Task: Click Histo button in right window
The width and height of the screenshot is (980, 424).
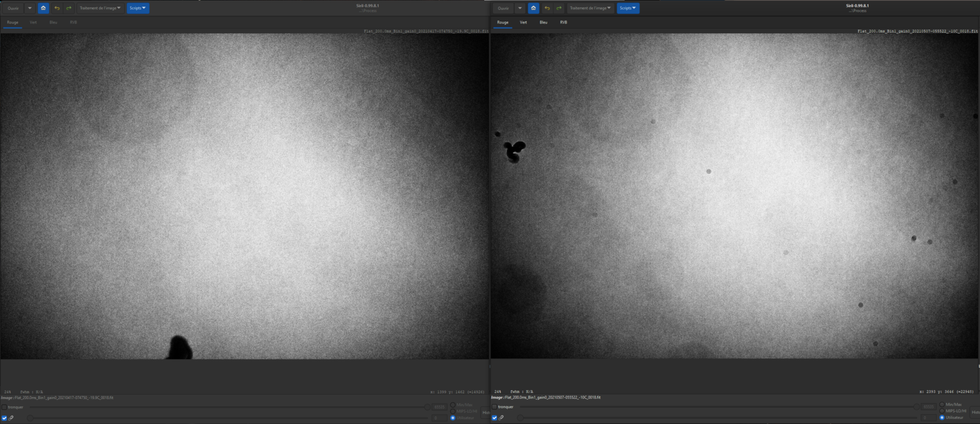Action: click(x=975, y=412)
